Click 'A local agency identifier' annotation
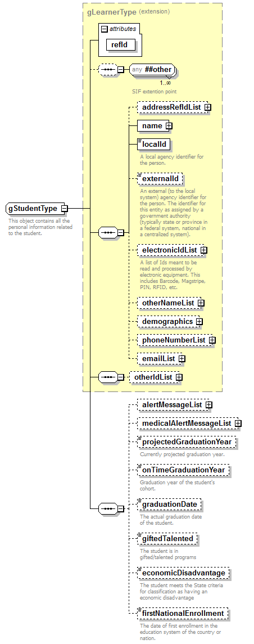Image resolution: width=254 pixels, height=644 pixels. coord(171,159)
